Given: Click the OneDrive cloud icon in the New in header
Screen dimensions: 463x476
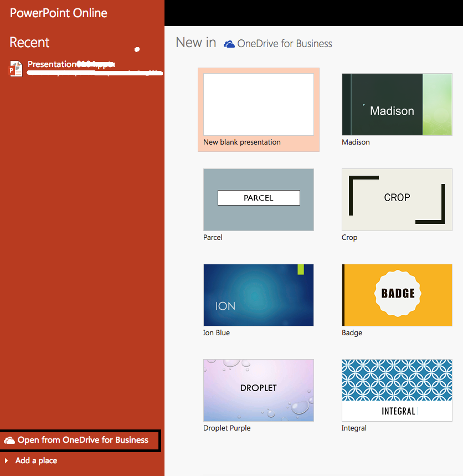Looking at the screenshot, I should pyautogui.click(x=228, y=43).
